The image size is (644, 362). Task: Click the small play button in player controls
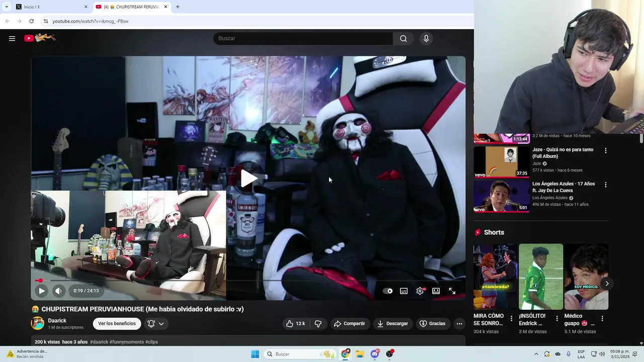click(x=42, y=291)
